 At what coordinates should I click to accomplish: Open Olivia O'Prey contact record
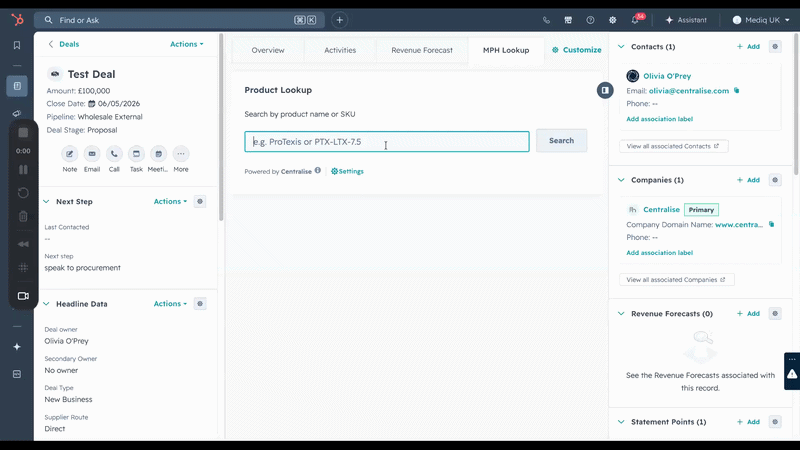667,76
